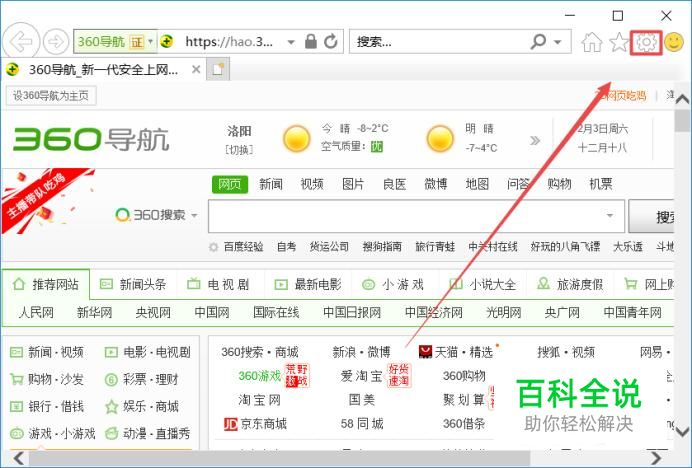Switch to the 旅游度假 tab

pos(570,284)
